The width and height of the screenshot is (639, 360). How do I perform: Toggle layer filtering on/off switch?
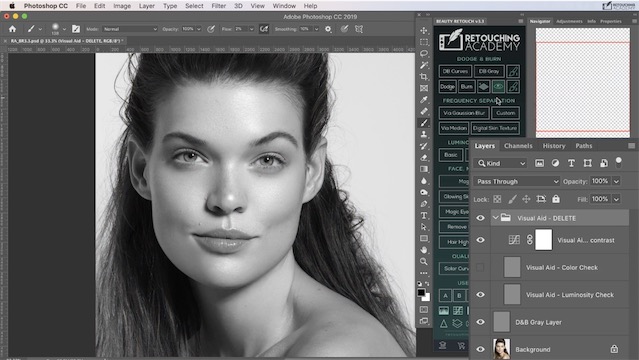619,162
